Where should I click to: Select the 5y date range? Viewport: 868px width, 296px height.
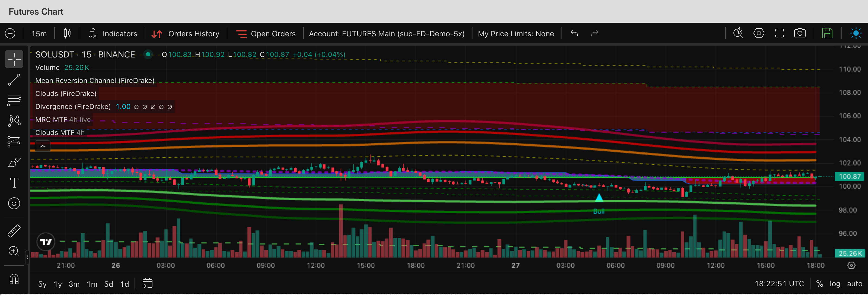[42, 284]
